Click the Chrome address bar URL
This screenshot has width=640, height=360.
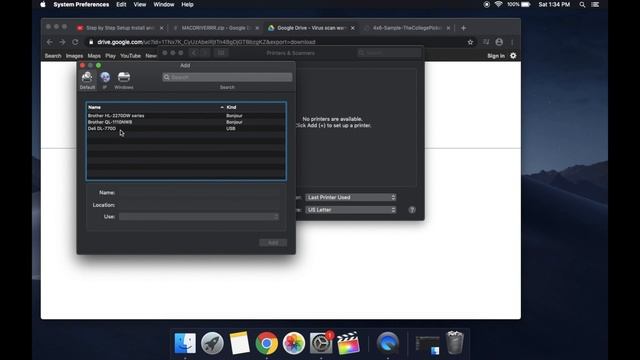pyautogui.click(x=206, y=42)
